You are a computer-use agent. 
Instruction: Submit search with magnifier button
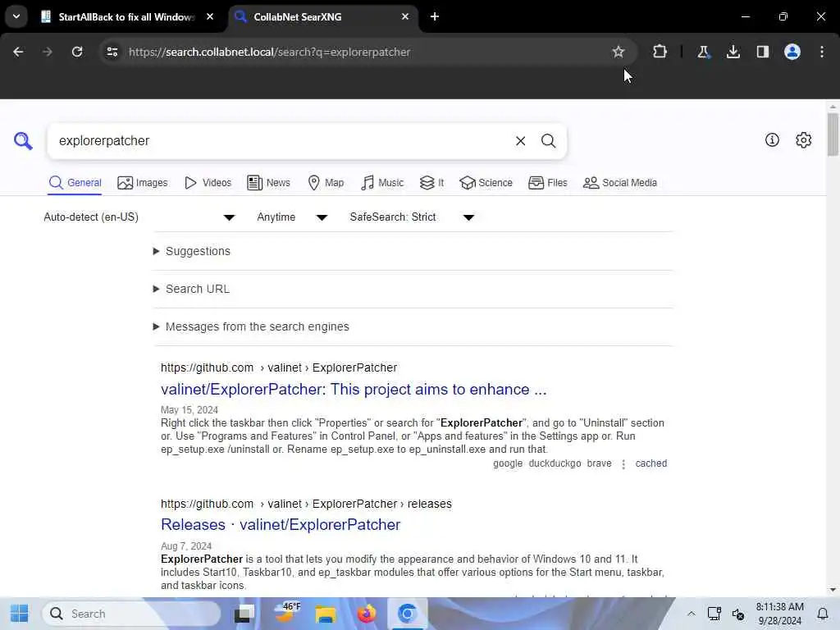coord(548,141)
